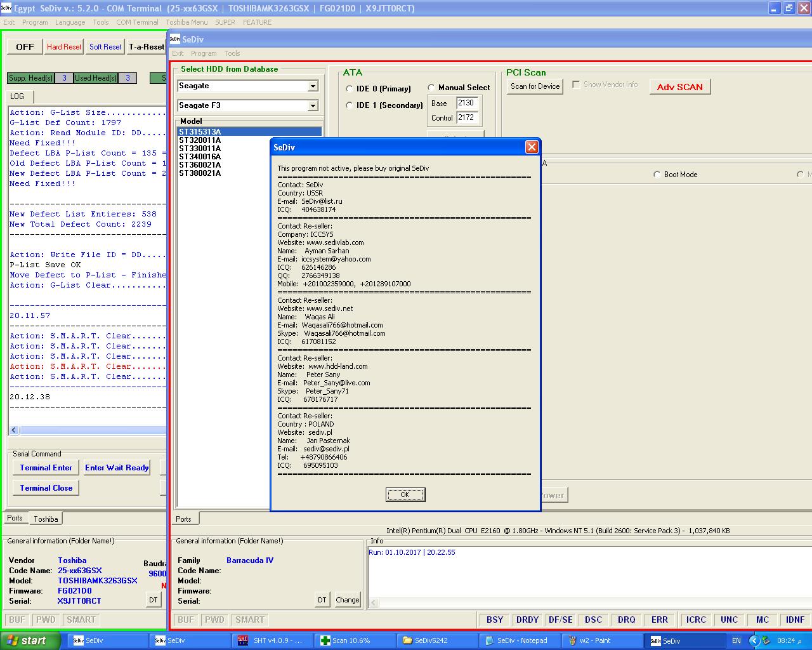
Task: Click DF/SE status indicator
Action: pyautogui.click(x=561, y=620)
